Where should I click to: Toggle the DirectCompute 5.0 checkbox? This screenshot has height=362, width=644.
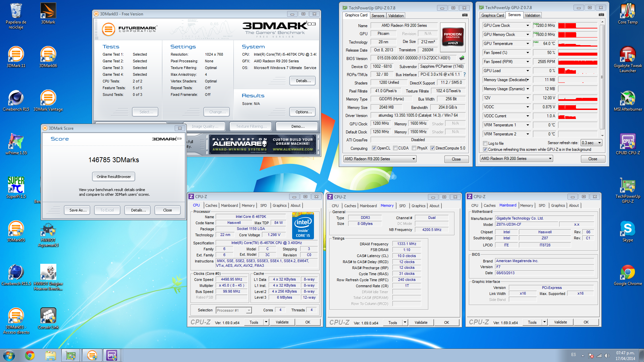click(433, 148)
